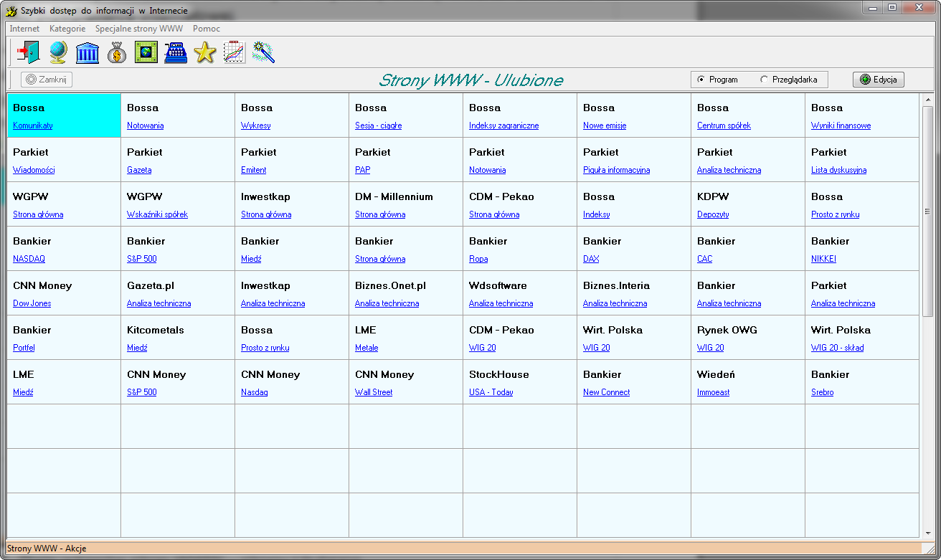Click the exit door toolbar icon
This screenshot has width=941, height=560.
pyautogui.click(x=29, y=52)
